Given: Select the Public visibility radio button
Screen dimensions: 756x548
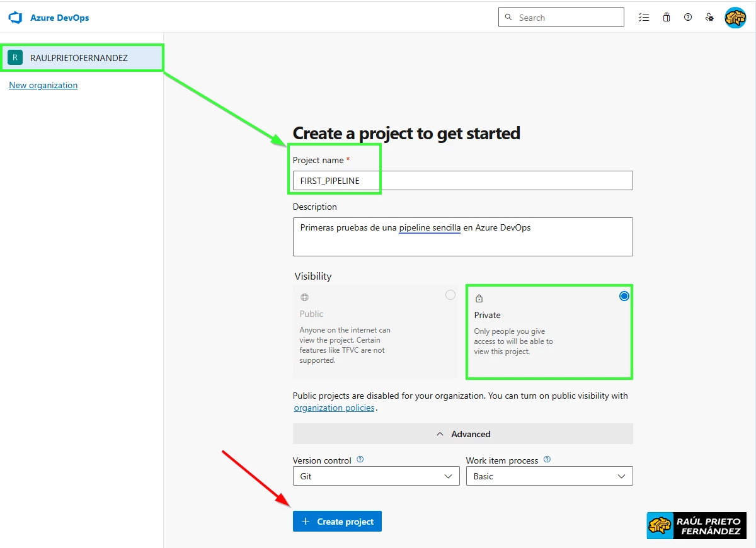Looking at the screenshot, I should [x=450, y=294].
